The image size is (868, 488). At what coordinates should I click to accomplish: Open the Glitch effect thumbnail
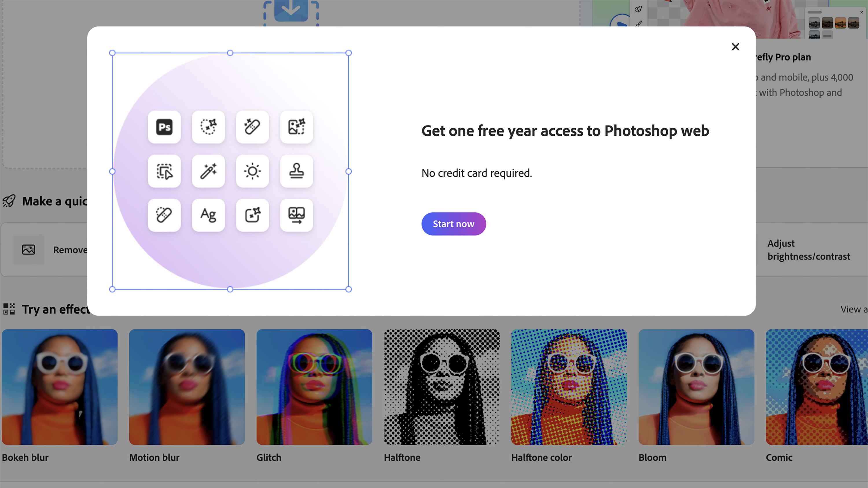[314, 387]
